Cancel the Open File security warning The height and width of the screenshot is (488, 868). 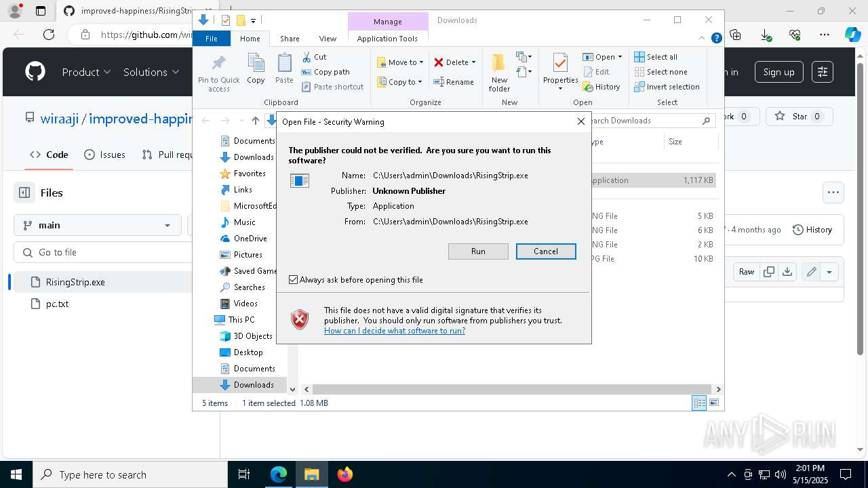tap(546, 251)
